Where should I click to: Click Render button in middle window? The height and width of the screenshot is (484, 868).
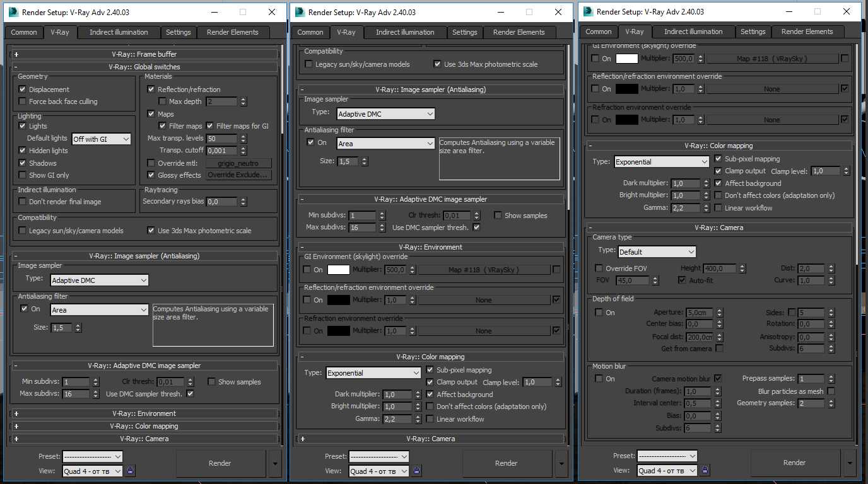(x=507, y=463)
